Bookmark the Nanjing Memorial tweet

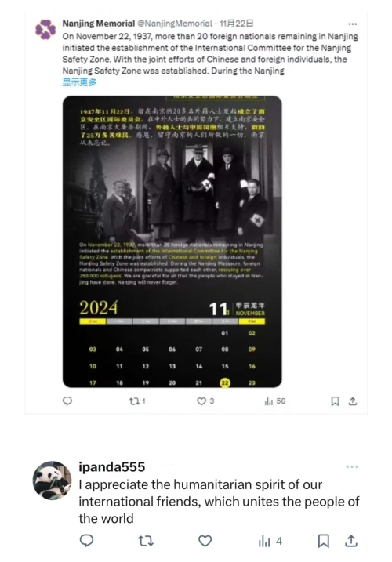click(335, 401)
